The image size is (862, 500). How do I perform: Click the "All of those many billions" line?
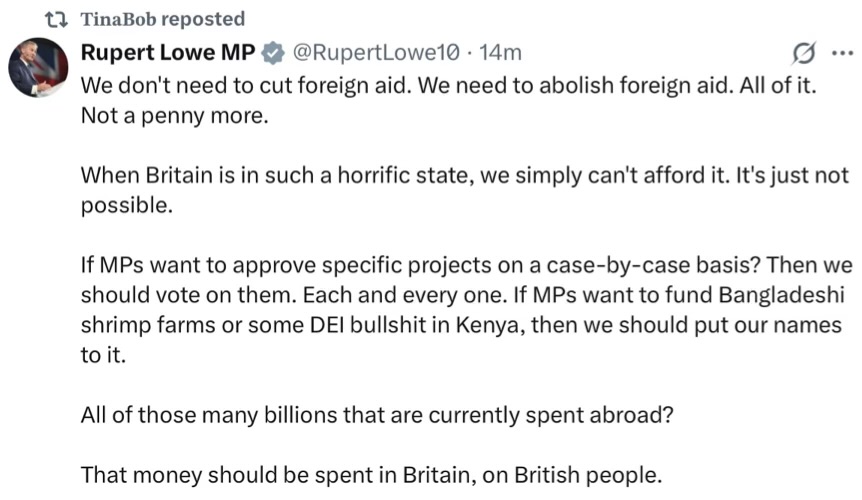(377, 414)
